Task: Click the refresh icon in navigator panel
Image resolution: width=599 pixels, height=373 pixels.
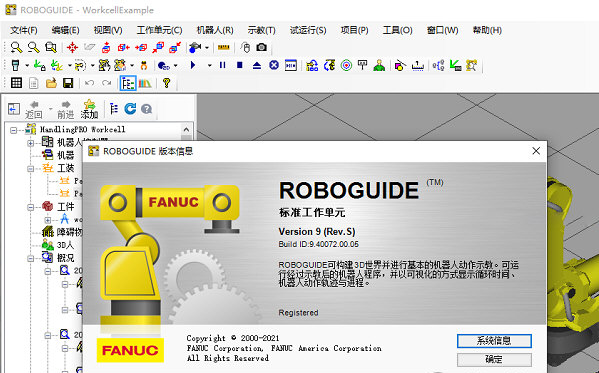Action: click(130, 109)
